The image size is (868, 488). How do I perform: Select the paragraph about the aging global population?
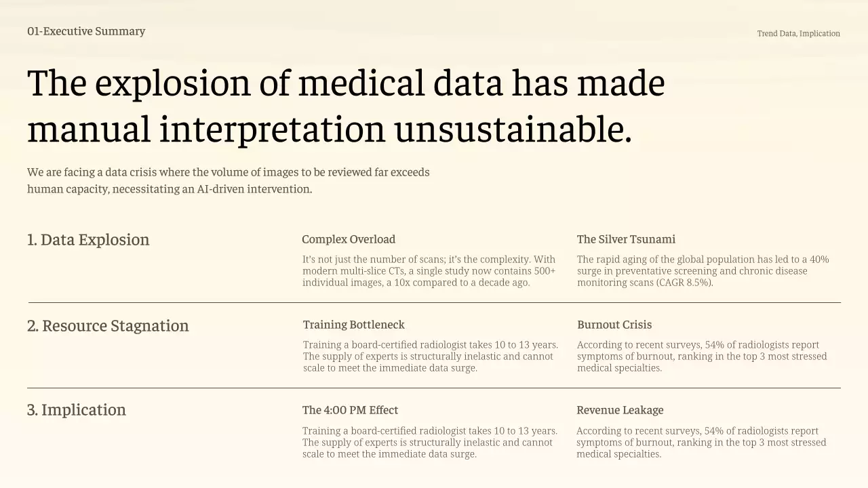pos(703,271)
